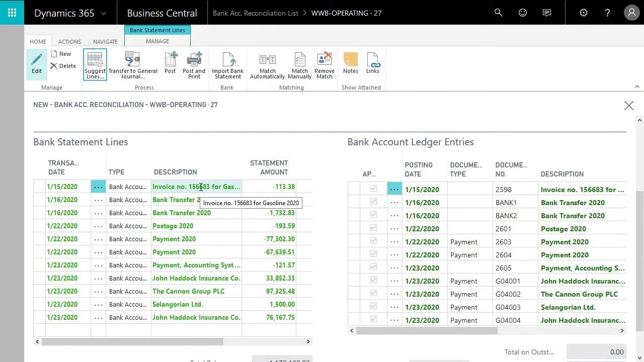Open row menu for Selangorian Ltd. statement line
Image resolution: width=644 pixels, height=362 pixels.
pyautogui.click(x=98, y=304)
